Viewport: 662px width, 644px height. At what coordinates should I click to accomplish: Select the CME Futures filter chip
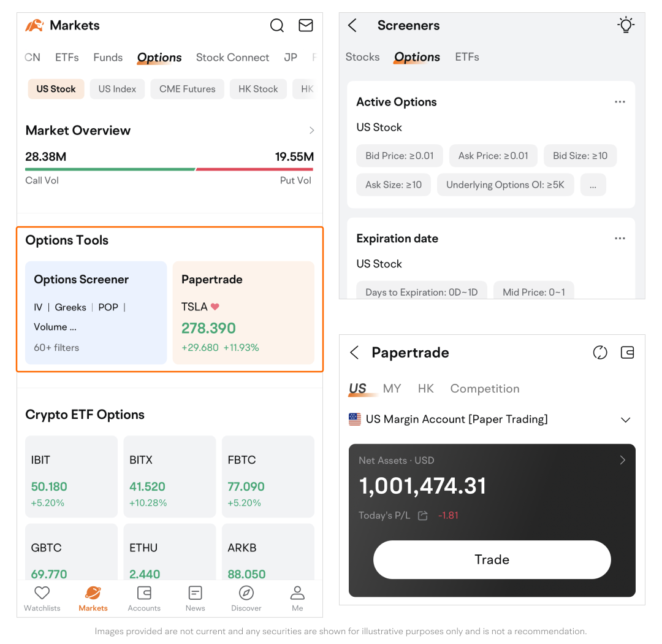click(187, 89)
